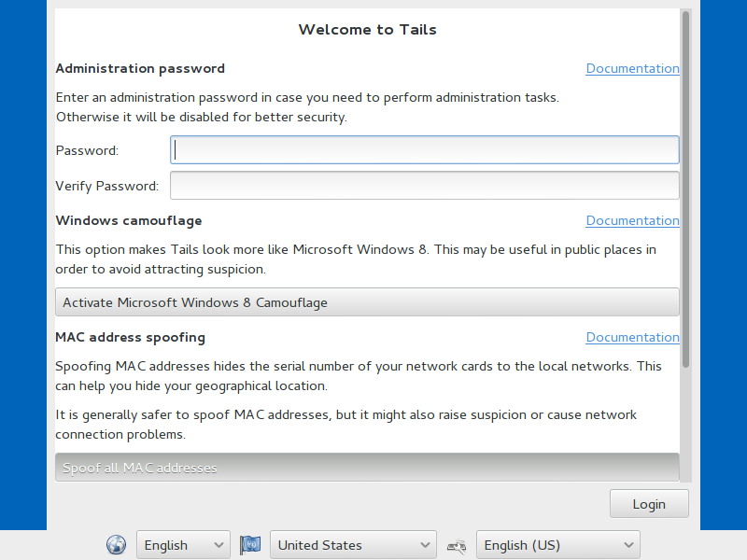747x560 pixels.
Task: Click the UN flag region icon
Action: point(250,545)
